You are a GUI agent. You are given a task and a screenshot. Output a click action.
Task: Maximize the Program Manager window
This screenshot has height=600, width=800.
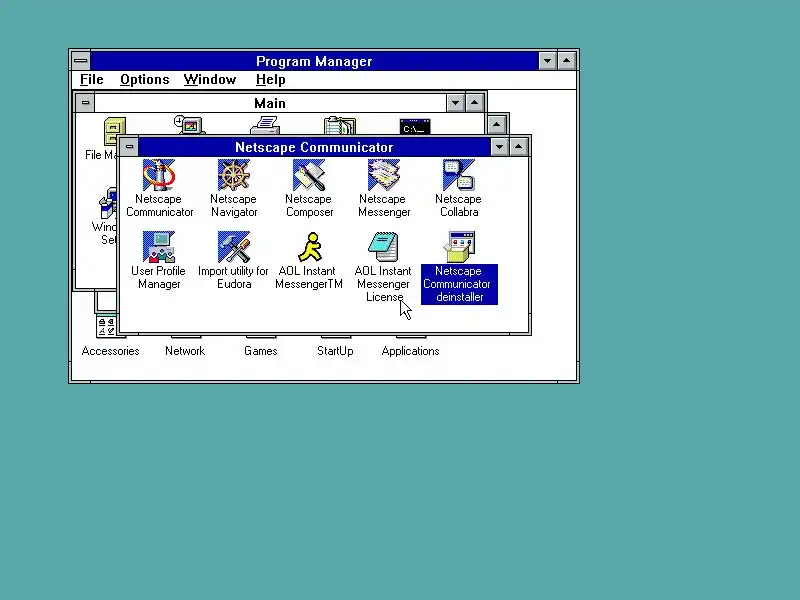(566, 61)
